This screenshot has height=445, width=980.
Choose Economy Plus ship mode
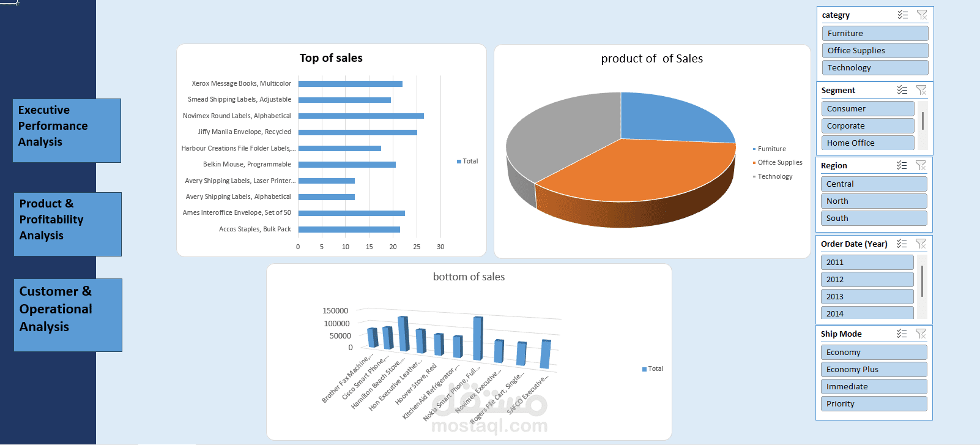click(874, 369)
